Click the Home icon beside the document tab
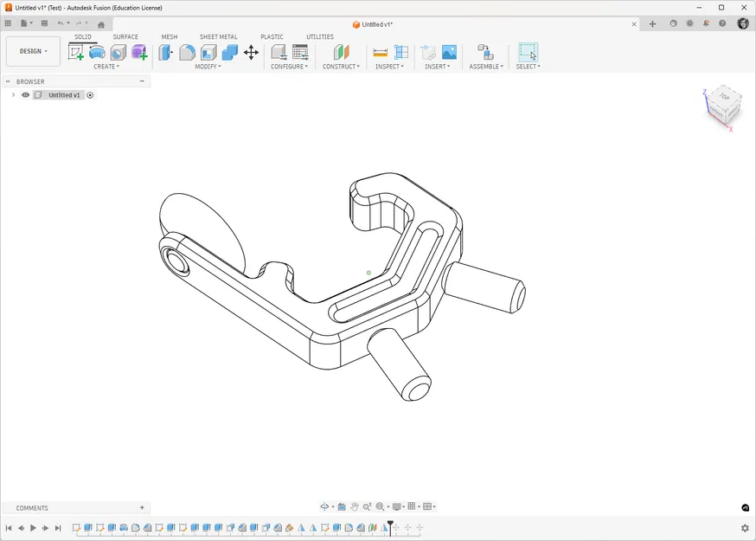The height and width of the screenshot is (541, 756). [101, 24]
